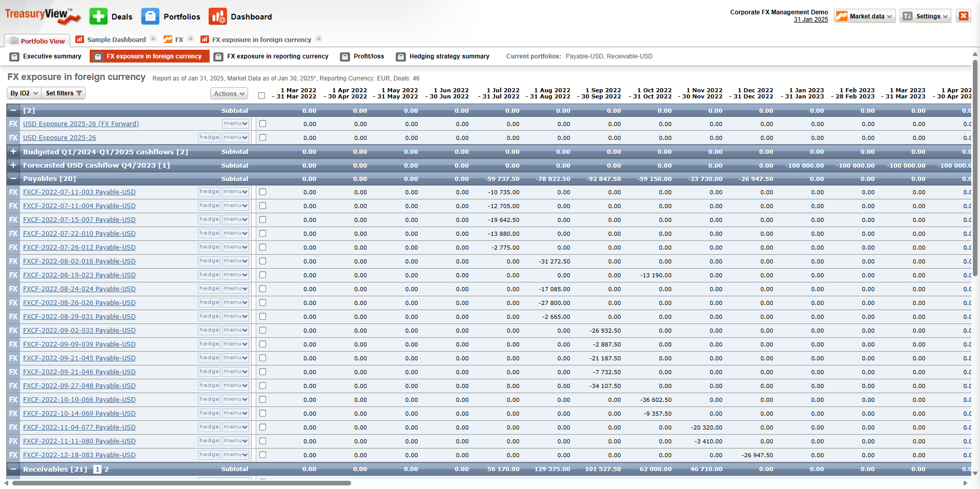Click FX icon beside FXCF-2022-07-11-003 row

[x=13, y=192]
